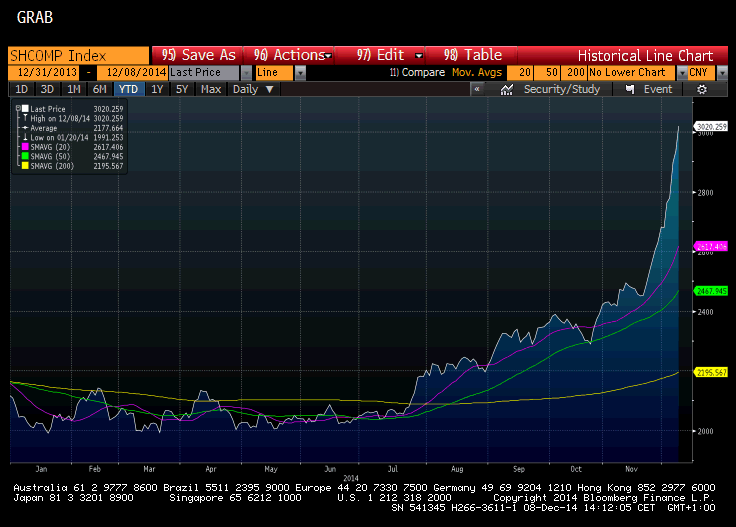Click the Save As button
This screenshot has width=736, height=527.
point(197,55)
